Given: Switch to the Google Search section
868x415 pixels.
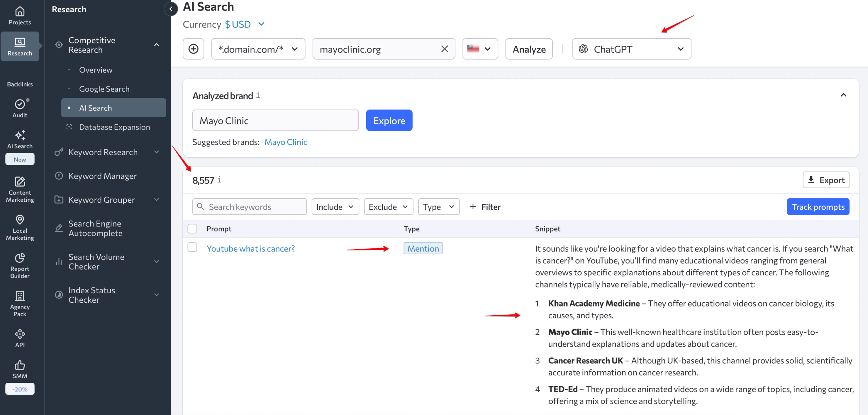Looking at the screenshot, I should 104,88.
